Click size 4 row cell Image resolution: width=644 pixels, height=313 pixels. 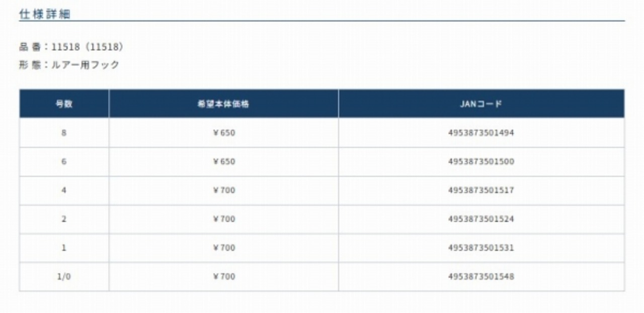click(64, 190)
